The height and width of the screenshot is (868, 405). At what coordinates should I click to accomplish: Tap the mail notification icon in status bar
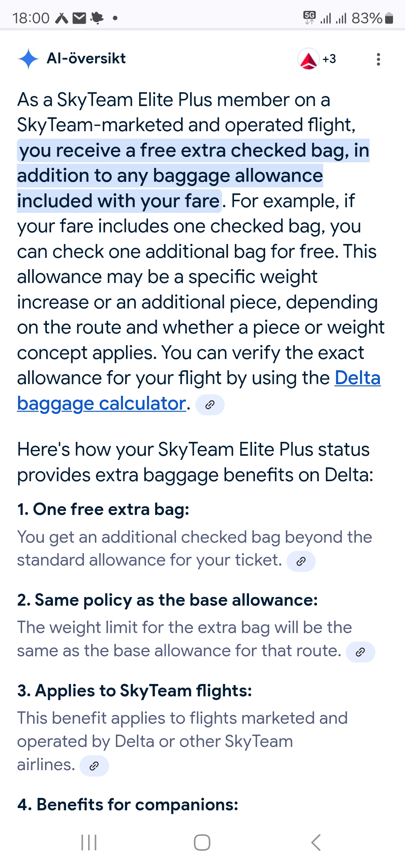[x=79, y=18]
